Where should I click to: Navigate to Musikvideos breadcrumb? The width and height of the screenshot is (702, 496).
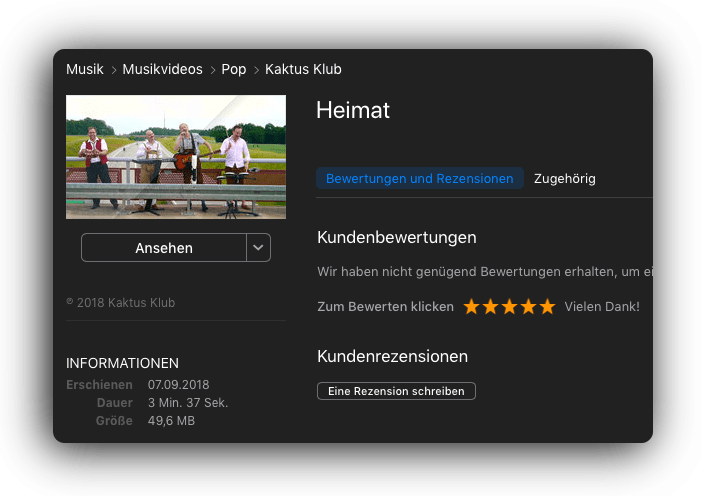[x=163, y=69]
